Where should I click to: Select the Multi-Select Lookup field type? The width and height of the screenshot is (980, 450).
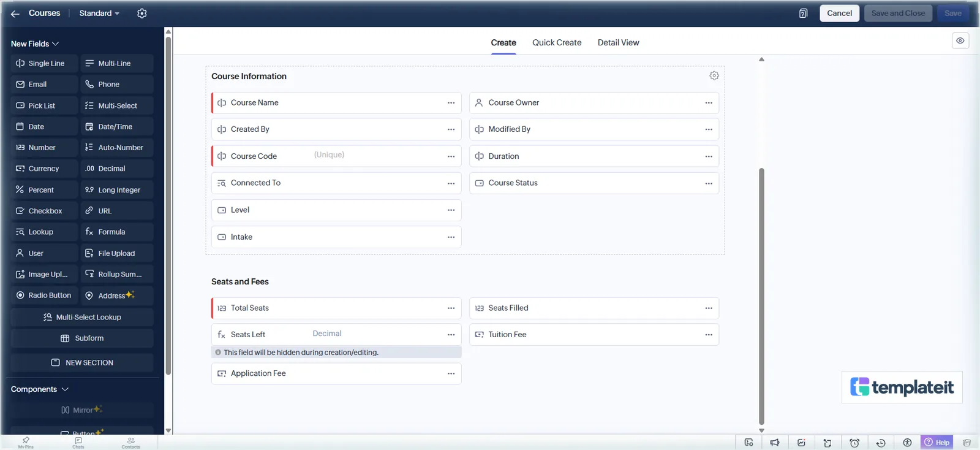click(x=82, y=318)
